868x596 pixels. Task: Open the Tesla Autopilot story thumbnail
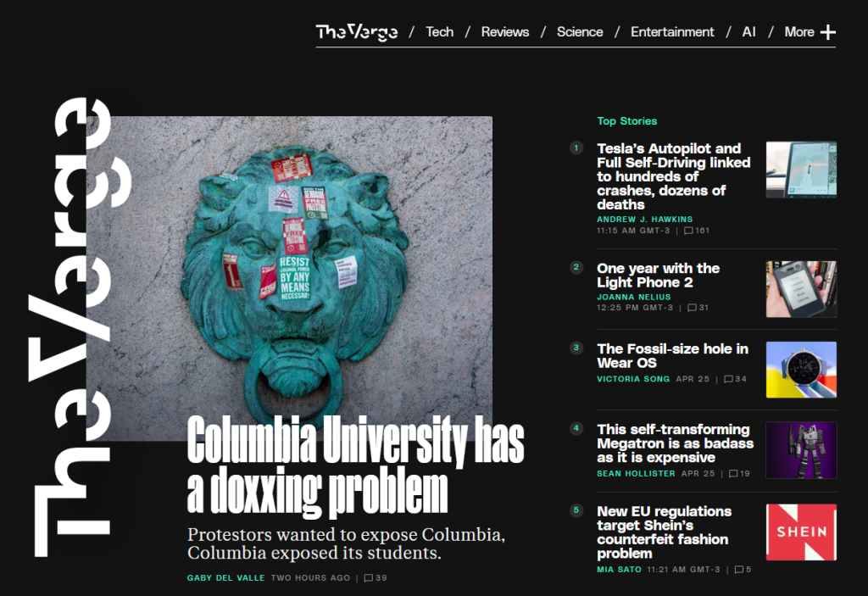point(801,170)
